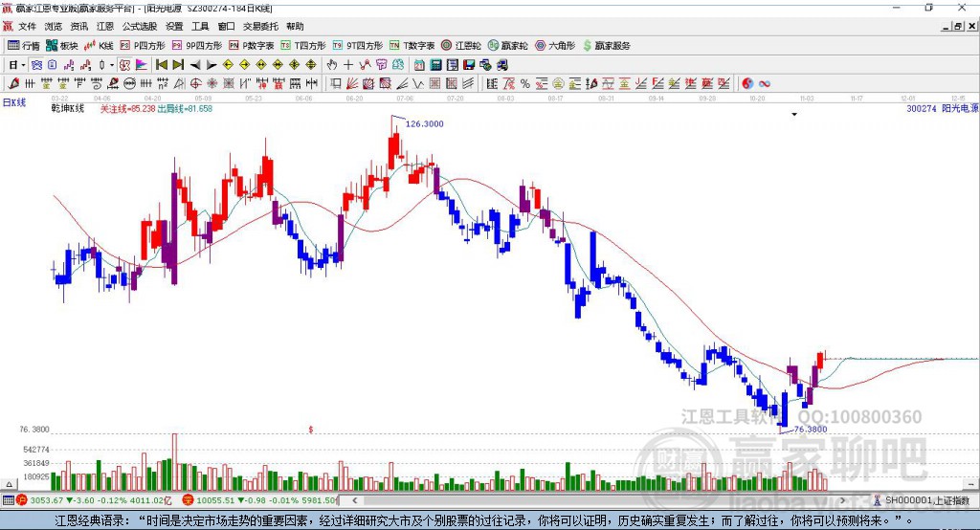Click the 126.3000 high price label

(424, 123)
